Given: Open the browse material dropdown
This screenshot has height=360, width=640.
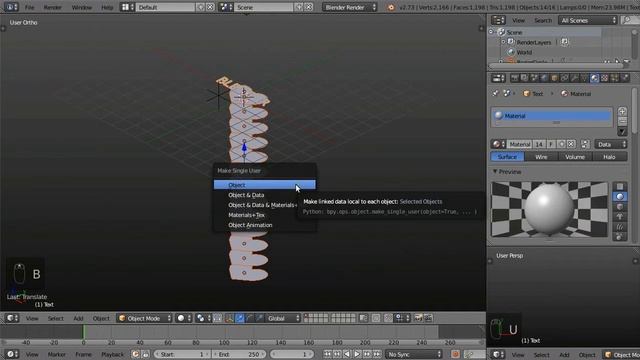Looking at the screenshot, I should click(498, 144).
